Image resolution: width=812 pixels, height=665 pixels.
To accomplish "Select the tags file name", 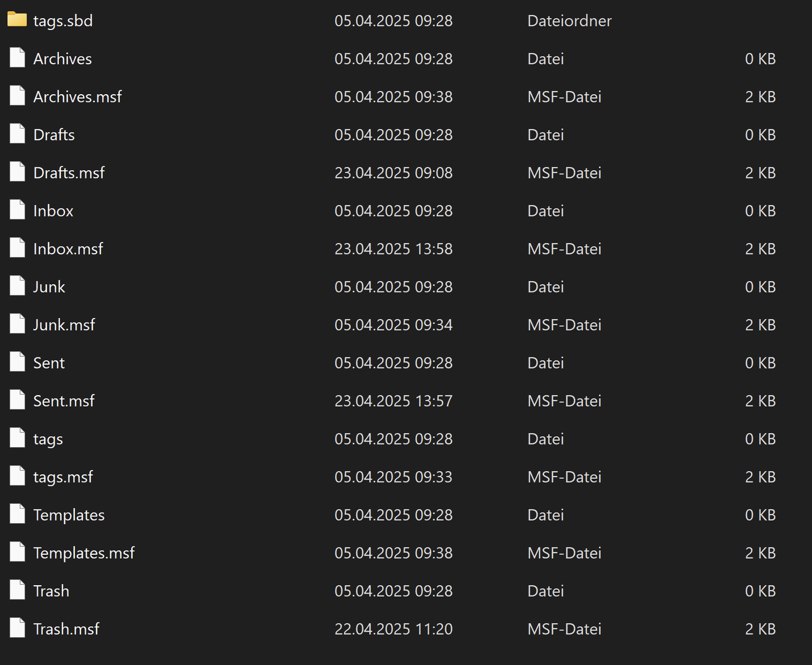I will point(48,439).
